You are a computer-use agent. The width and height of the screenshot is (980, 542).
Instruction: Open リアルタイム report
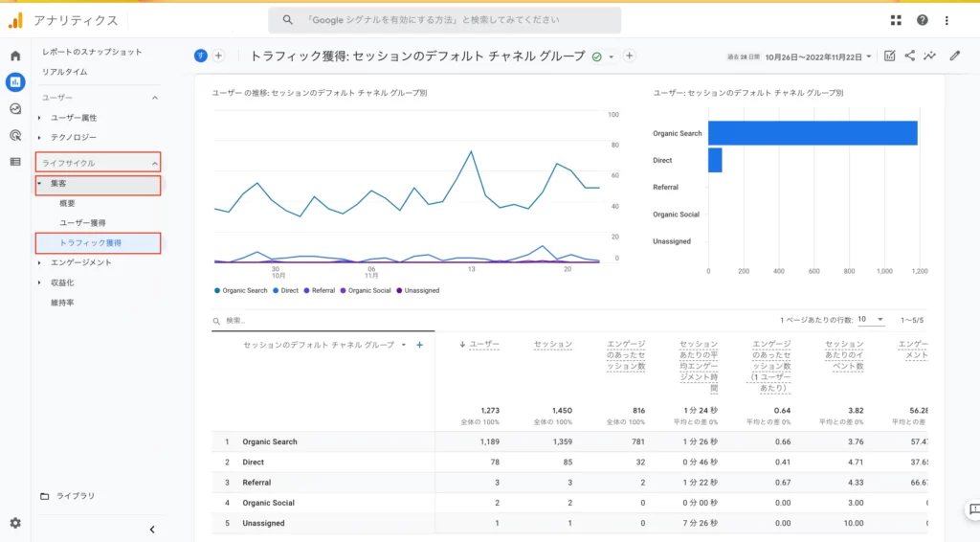point(64,72)
